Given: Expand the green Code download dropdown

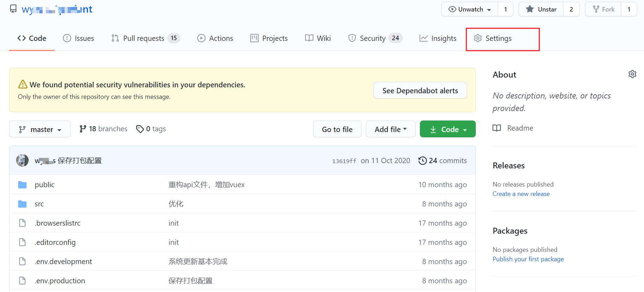Looking at the screenshot, I should tap(448, 129).
